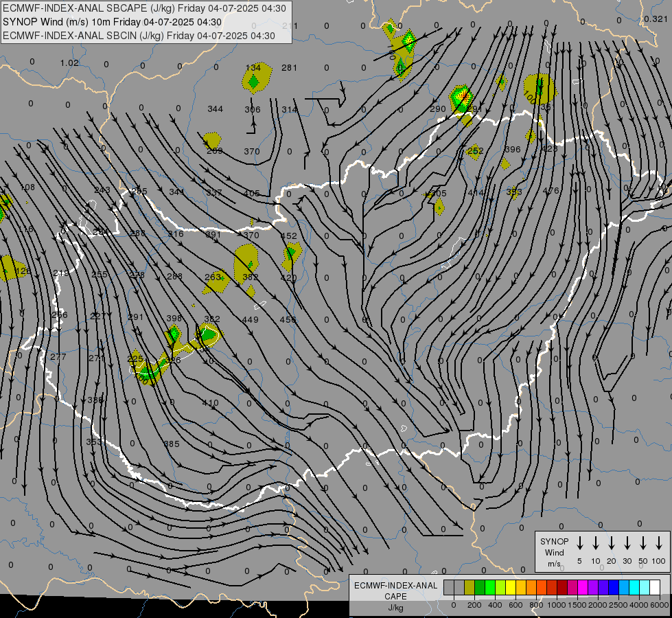
Task: Click the map value 456
Action: [x=288, y=319]
